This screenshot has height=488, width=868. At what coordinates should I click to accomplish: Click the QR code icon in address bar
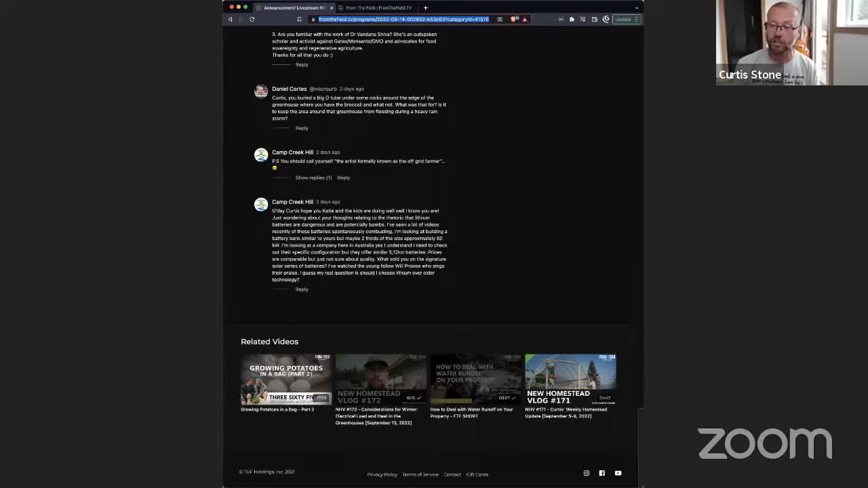tap(500, 19)
